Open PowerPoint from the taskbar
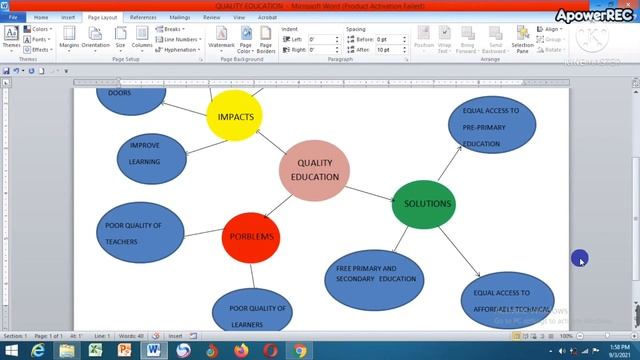 coord(124,351)
